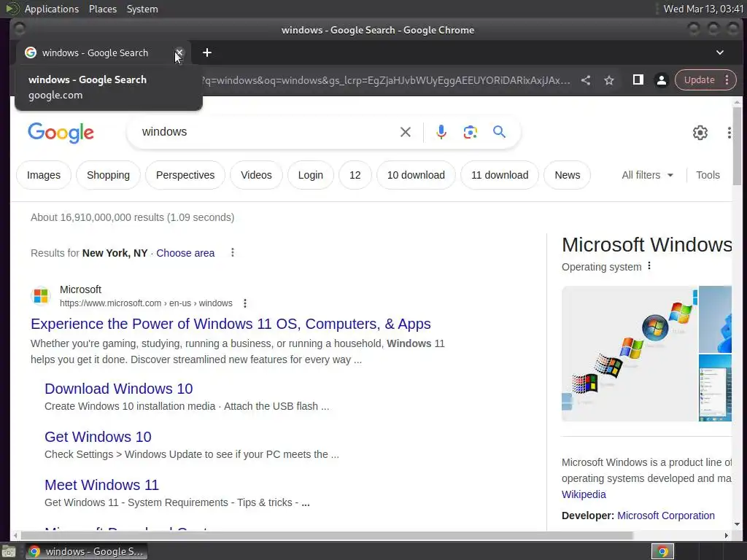Click the Choose area link
Screen dimensions: 747x560
click(185, 253)
